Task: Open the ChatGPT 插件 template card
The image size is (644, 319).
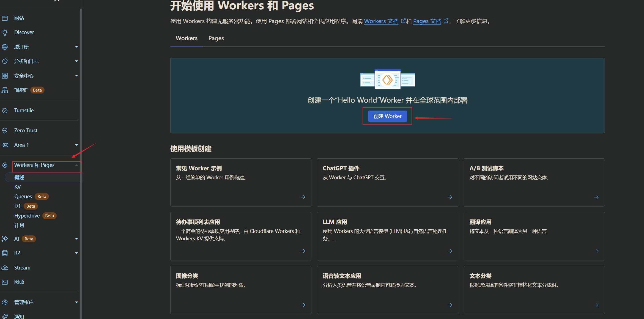Action: click(x=387, y=182)
